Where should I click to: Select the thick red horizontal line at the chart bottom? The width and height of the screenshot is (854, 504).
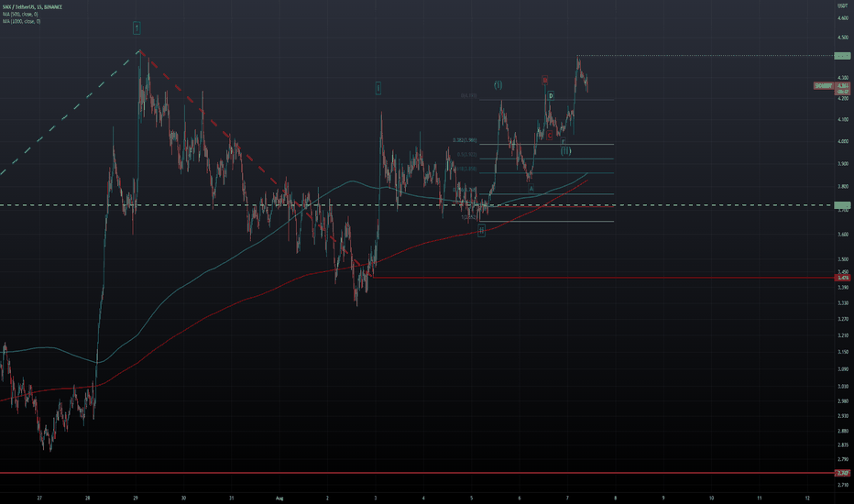pos(417,473)
